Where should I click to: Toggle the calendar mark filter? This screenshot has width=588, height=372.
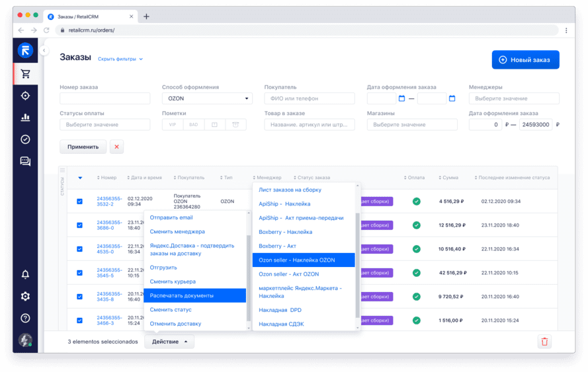click(214, 125)
